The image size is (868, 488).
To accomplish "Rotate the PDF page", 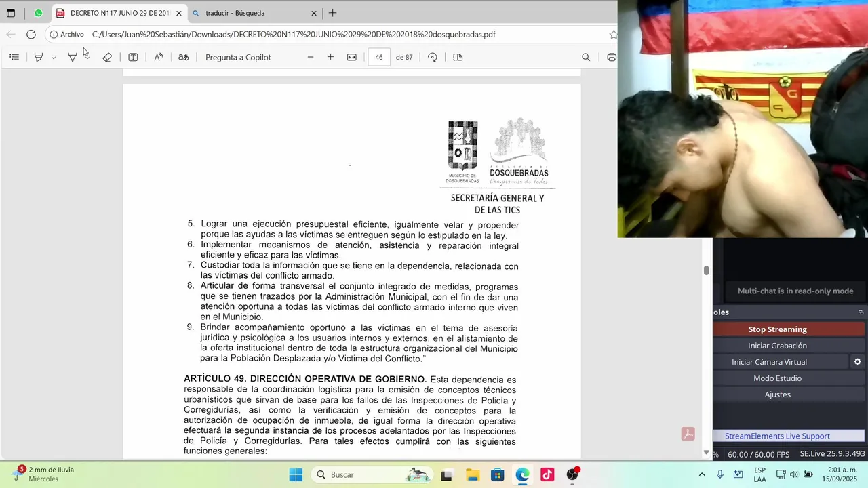I will tap(433, 57).
